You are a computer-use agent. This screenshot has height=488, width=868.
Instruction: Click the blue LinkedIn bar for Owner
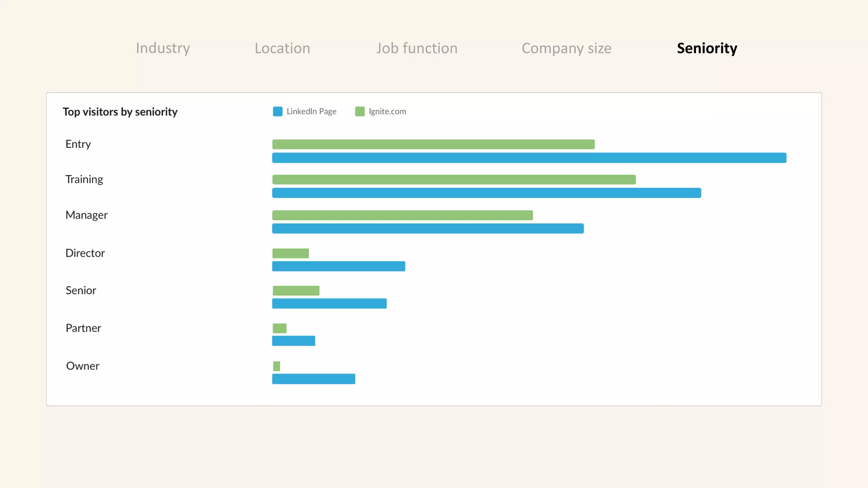point(314,379)
